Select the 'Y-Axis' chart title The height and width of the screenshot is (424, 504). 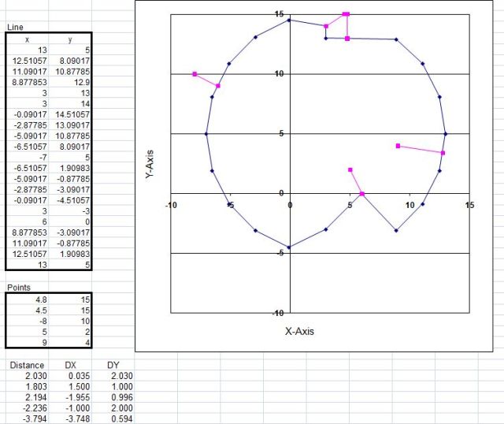tap(150, 163)
